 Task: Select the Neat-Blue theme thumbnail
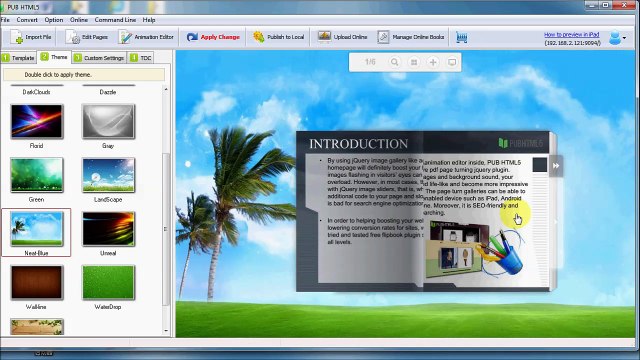pyautogui.click(x=37, y=229)
